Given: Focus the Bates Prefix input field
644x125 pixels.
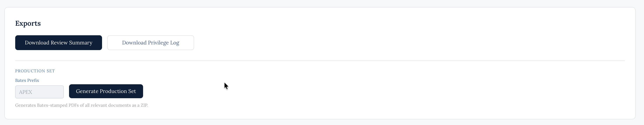Looking at the screenshot, I should (x=40, y=92).
